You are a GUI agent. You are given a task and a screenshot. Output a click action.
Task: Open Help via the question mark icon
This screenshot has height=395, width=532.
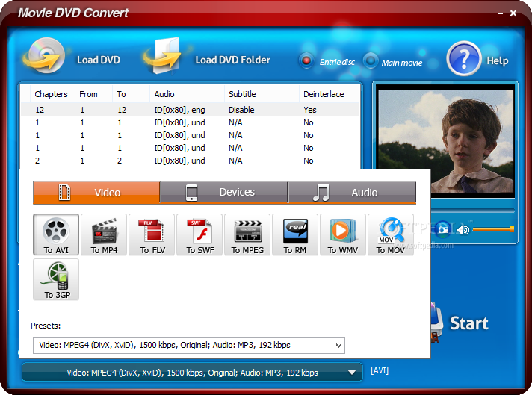(463, 59)
